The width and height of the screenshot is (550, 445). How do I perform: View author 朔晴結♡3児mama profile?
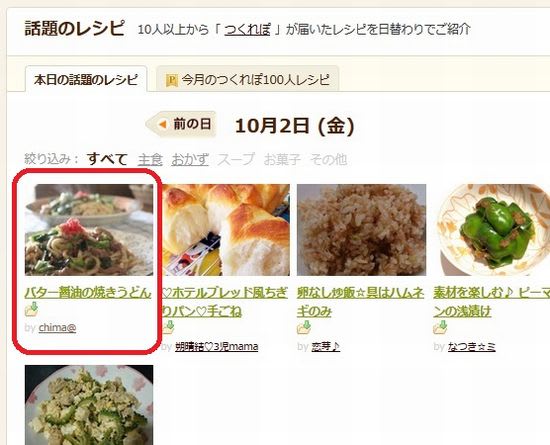[x=216, y=346]
